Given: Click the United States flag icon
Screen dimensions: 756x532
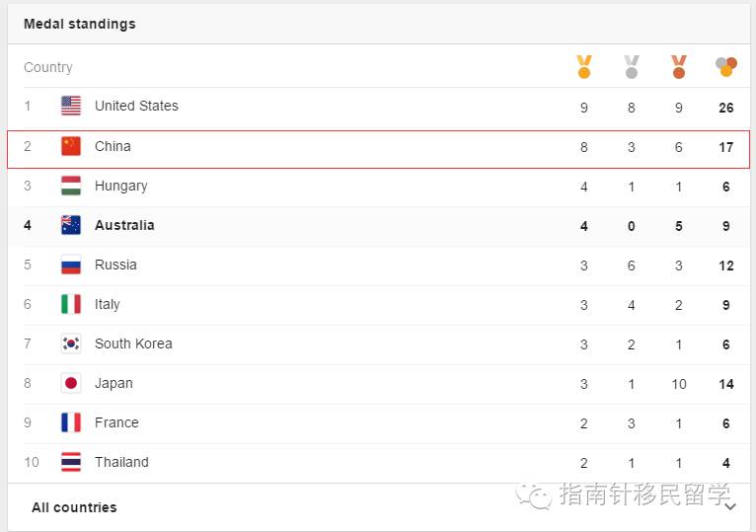Looking at the screenshot, I should click(71, 107).
